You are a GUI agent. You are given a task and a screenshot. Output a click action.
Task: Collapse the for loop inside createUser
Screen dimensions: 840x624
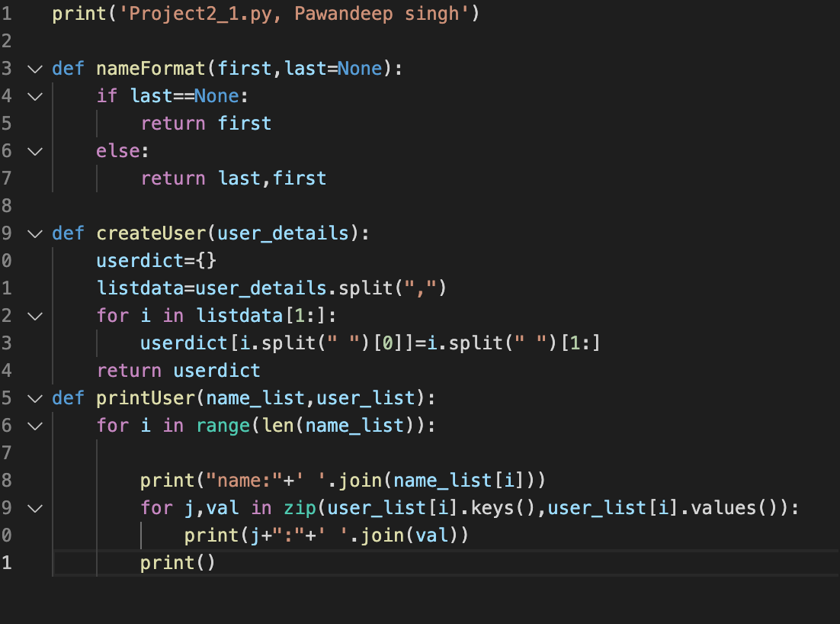pos(34,315)
